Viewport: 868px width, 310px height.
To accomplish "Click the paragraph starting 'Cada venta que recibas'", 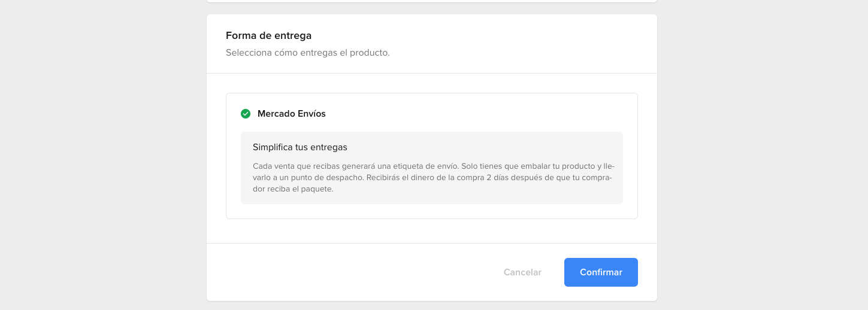I will point(433,177).
